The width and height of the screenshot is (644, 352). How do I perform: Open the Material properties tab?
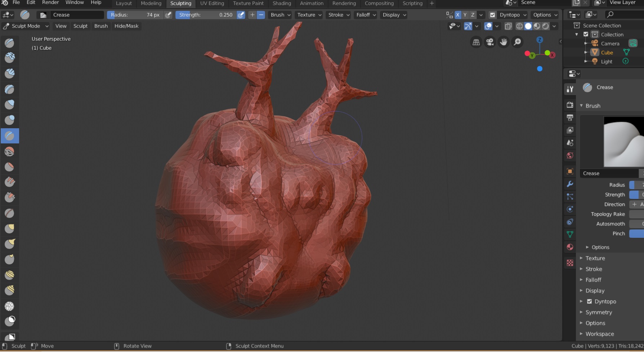pos(570,247)
